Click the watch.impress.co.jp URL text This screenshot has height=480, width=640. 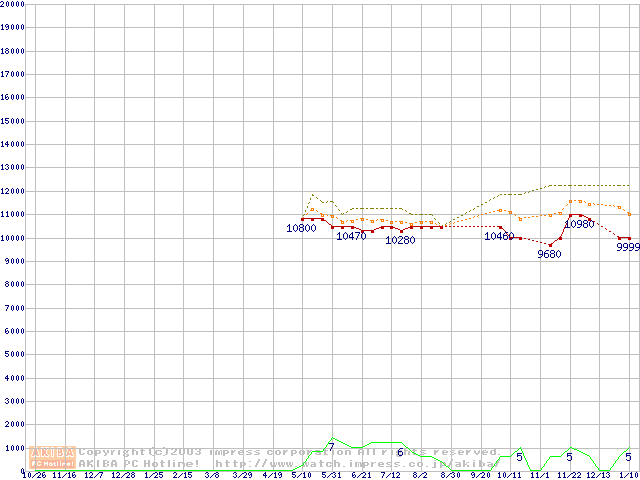pyautogui.click(x=355, y=464)
